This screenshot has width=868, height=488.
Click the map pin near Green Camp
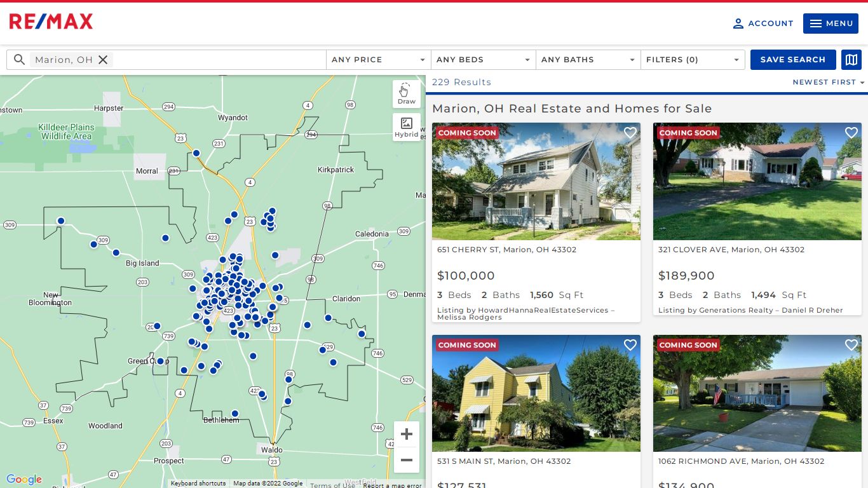coord(160,361)
